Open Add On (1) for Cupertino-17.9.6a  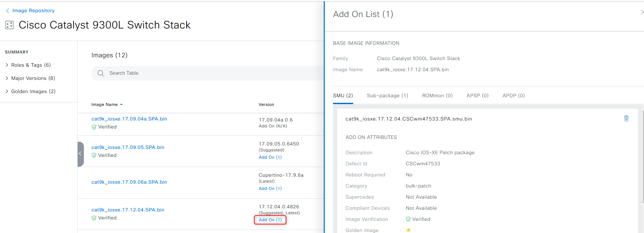point(270,189)
